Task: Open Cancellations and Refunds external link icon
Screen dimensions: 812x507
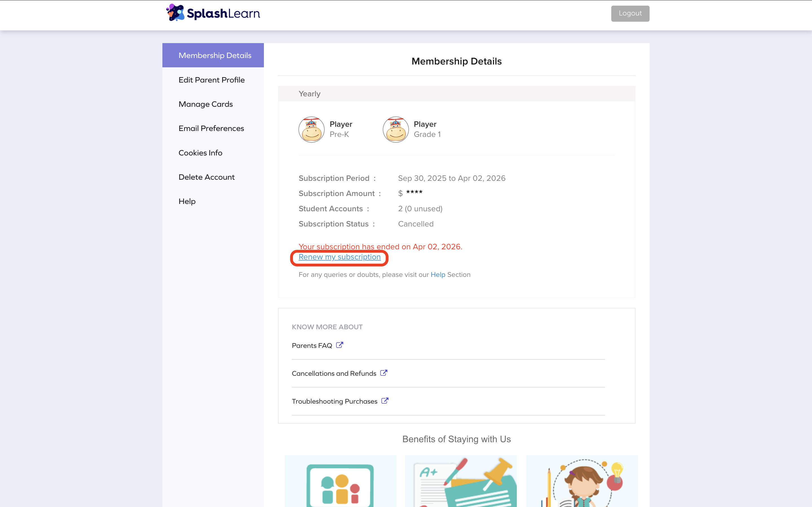Action: tap(384, 373)
